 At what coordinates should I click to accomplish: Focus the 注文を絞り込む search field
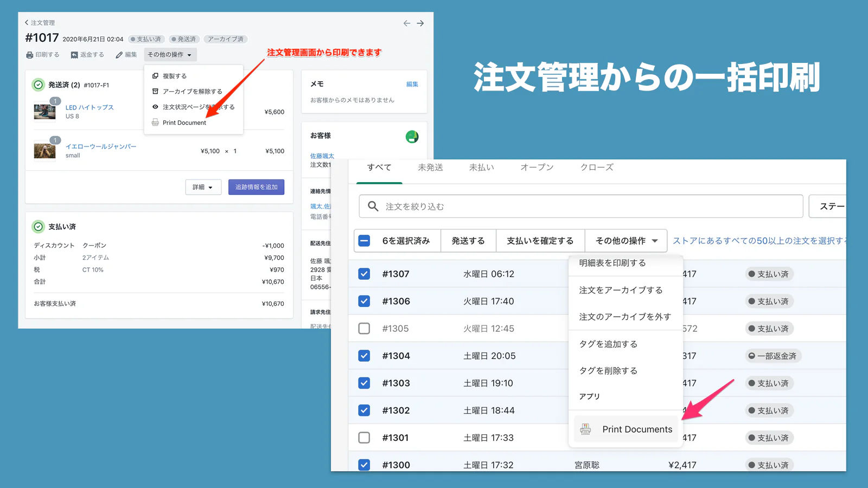click(581, 206)
